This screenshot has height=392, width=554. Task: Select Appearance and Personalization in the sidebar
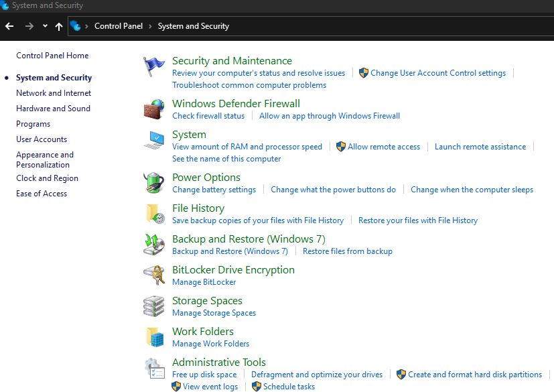(x=45, y=159)
